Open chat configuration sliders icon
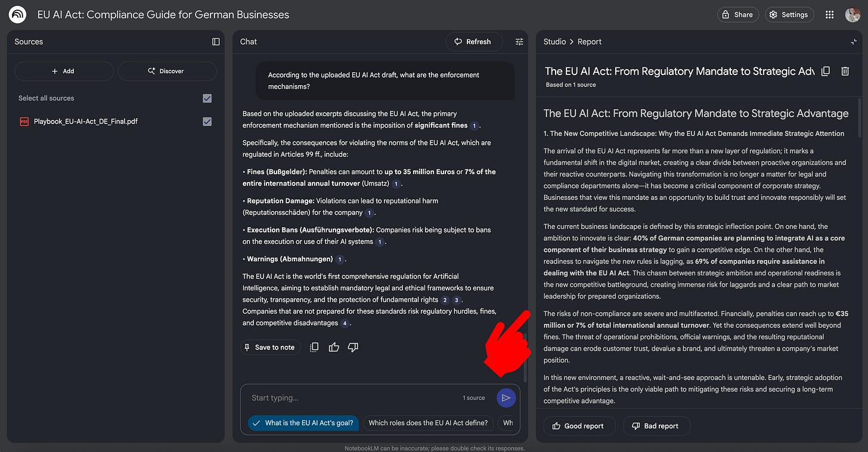This screenshot has height=452, width=868. (x=519, y=42)
